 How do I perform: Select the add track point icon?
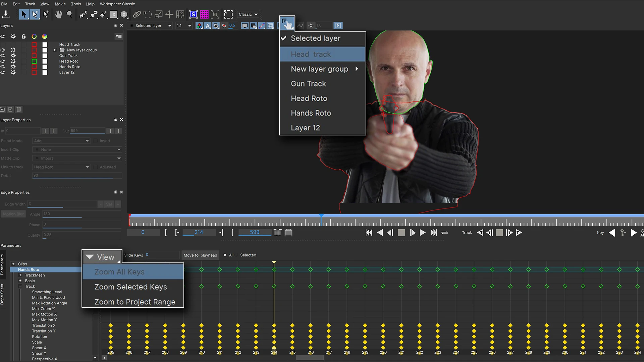tap(46, 14)
